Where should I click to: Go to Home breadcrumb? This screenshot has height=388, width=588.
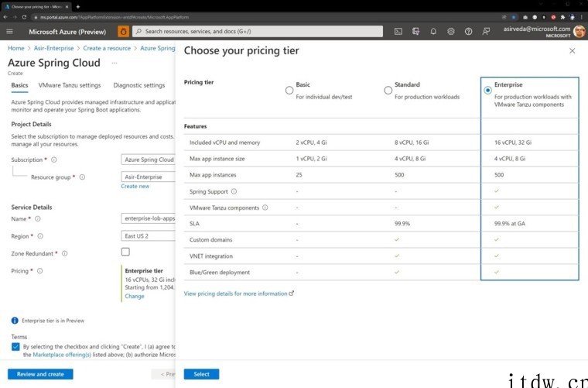click(15, 48)
